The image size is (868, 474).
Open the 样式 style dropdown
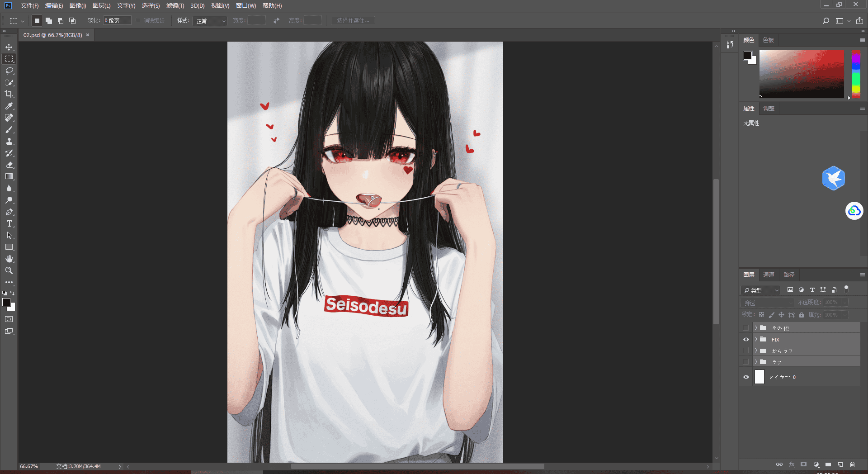click(x=210, y=21)
